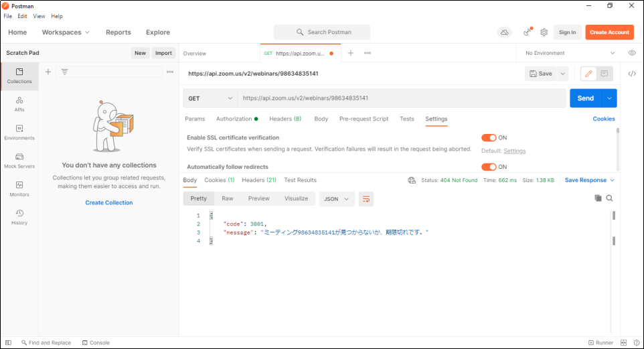644x349 pixels.
Task: Click the Create Collection link
Action: [x=109, y=203]
